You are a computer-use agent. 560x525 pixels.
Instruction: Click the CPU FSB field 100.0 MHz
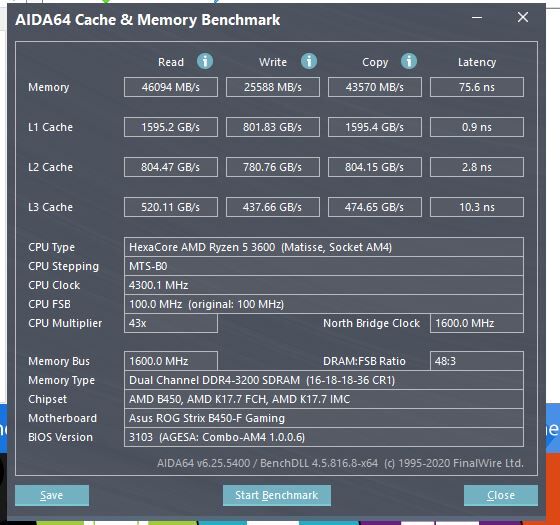click(x=324, y=304)
